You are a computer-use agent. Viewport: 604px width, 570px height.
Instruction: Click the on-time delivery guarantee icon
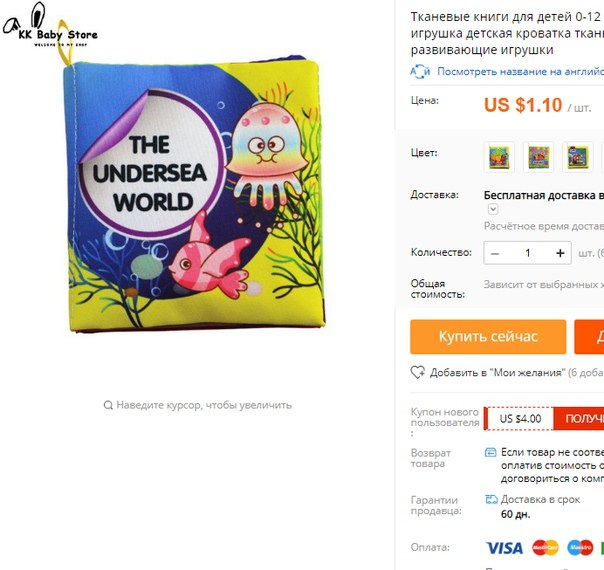coord(491,500)
